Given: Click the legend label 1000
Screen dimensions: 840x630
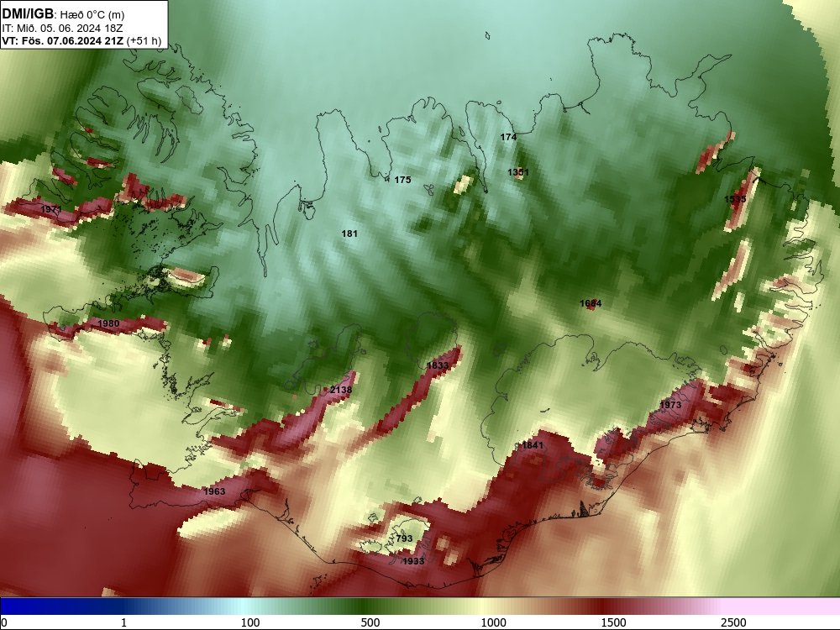Looking at the screenshot, I should [493, 622].
